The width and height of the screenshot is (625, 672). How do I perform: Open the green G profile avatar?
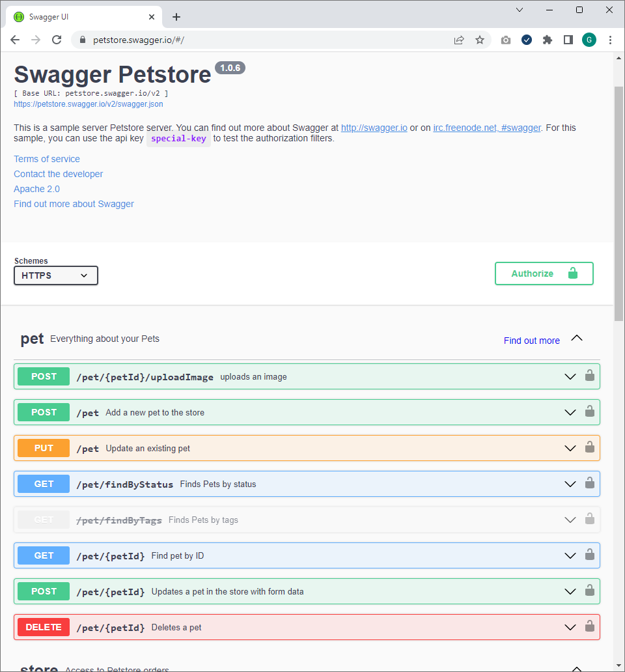(x=589, y=40)
